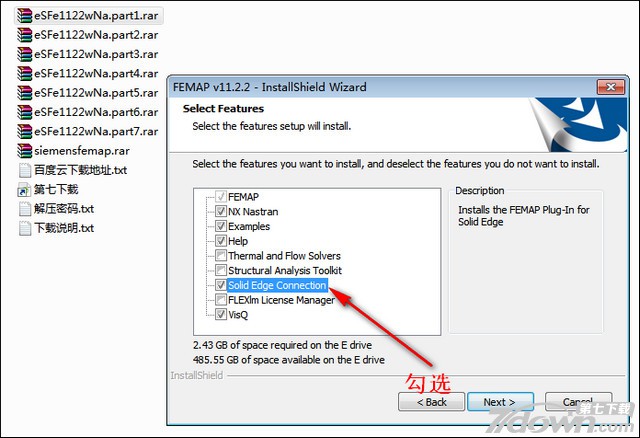Select the eSFe1122wNa.part2.rar file name
Viewport: 640px width, 438px height.
tap(96, 35)
